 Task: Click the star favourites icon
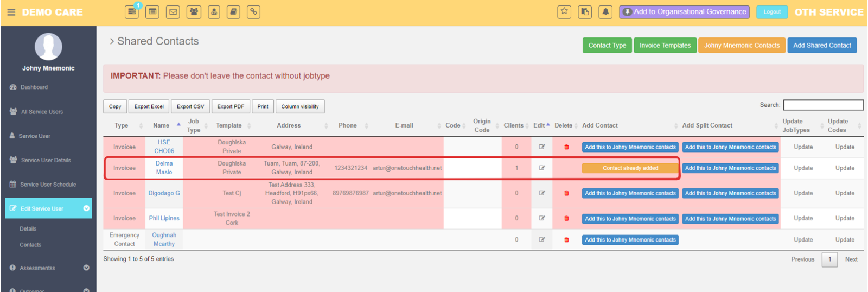click(564, 11)
